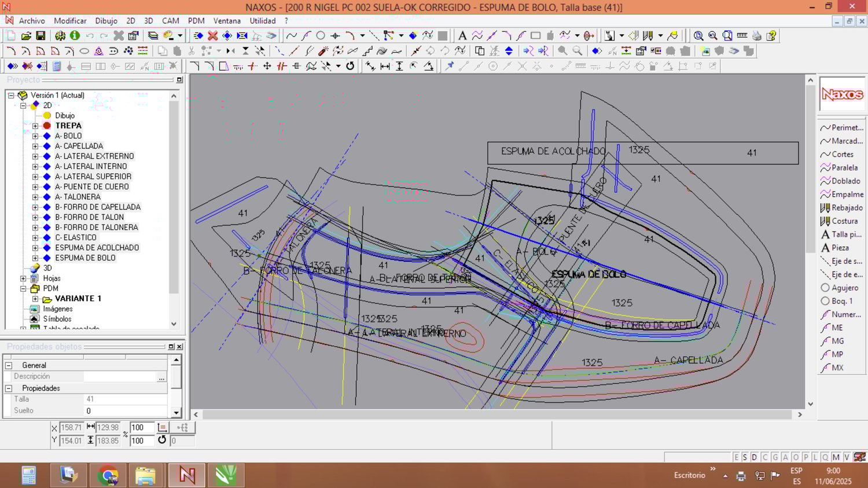Expand the VARIANTE 1 tree node
This screenshot has width=868, height=488.
click(x=35, y=299)
